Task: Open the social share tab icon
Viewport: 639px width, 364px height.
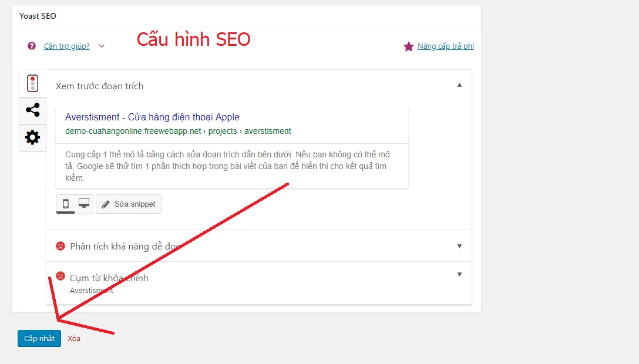Action: coord(33,110)
